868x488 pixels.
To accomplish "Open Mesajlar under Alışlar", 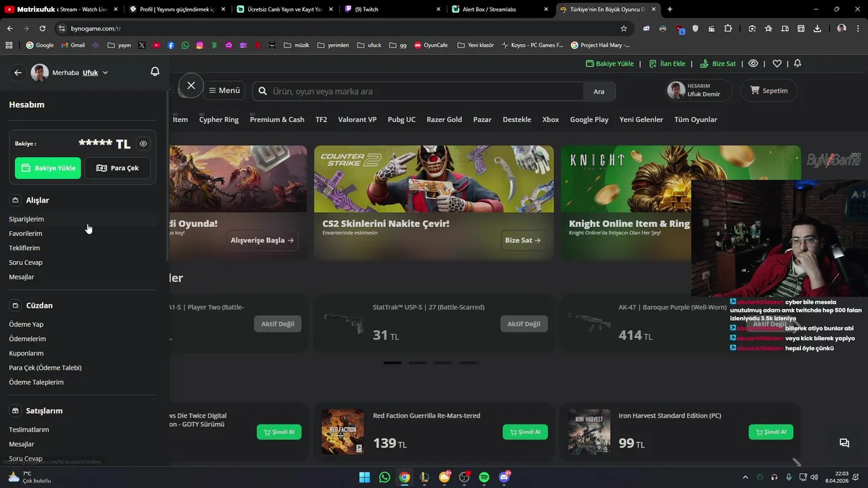I will [x=22, y=277].
